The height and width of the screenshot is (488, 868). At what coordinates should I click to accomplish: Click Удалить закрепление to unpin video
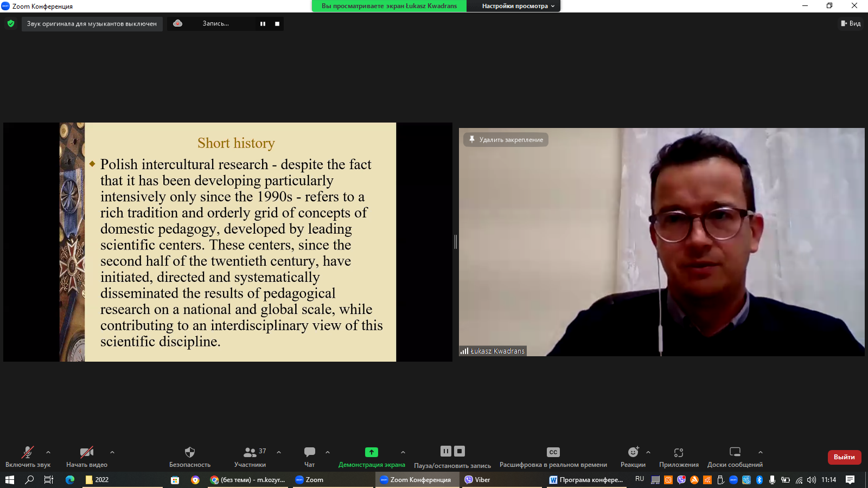506,140
